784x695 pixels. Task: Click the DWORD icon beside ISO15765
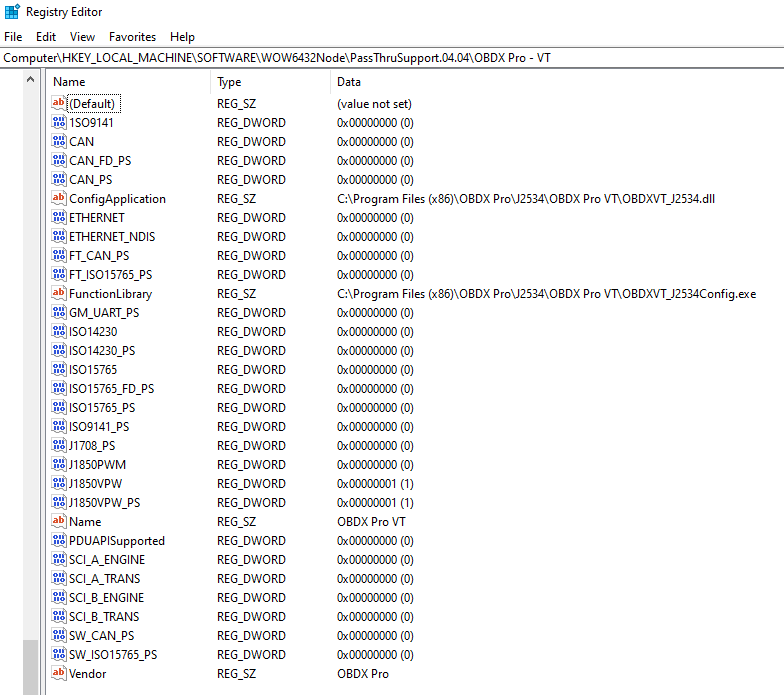[x=58, y=369]
